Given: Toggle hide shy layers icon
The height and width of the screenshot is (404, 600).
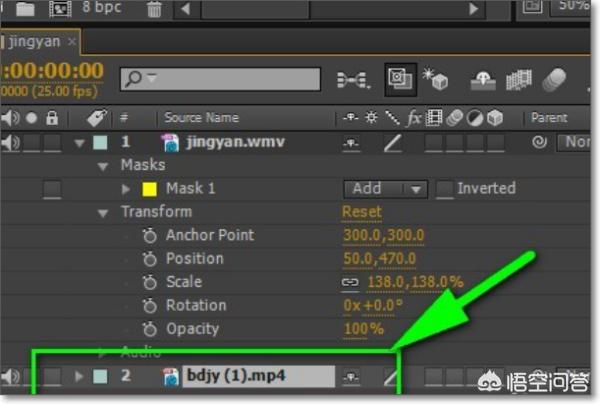Looking at the screenshot, I should (x=483, y=80).
